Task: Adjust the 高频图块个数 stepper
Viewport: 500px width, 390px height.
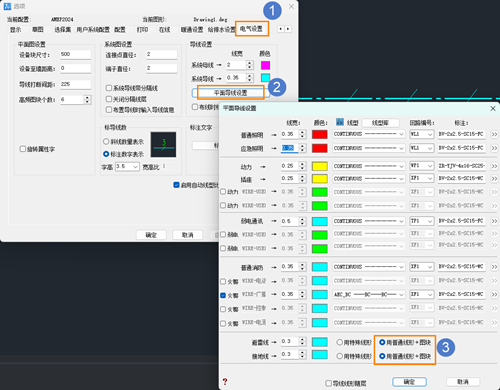Action: 87,99
